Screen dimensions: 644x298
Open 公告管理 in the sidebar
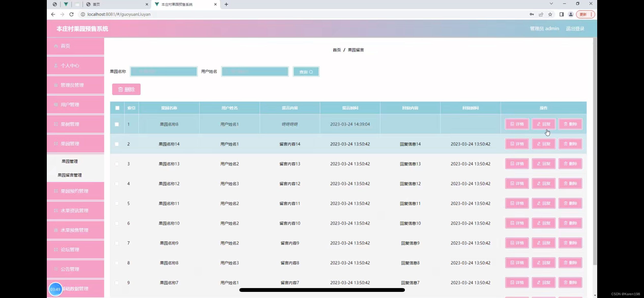tap(75, 269)
